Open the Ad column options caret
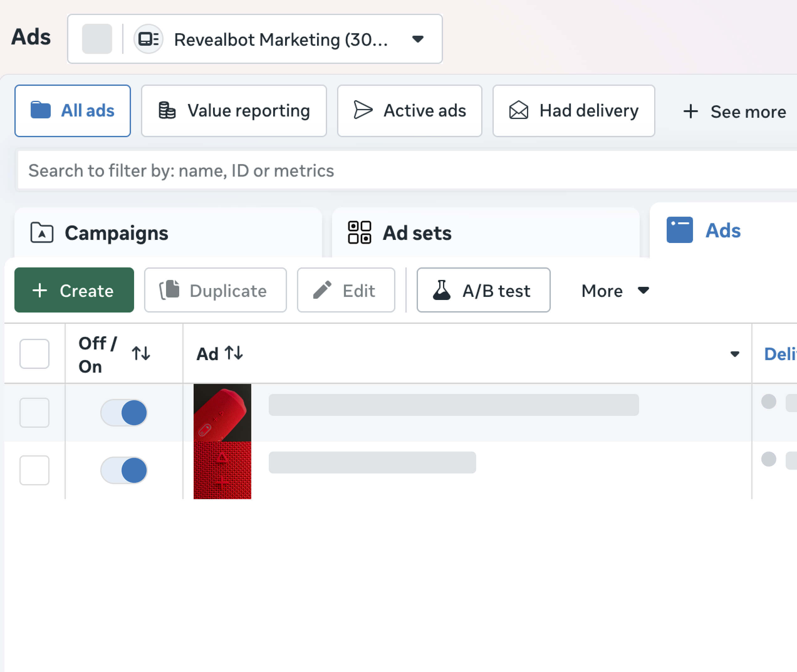 point(734,354)
